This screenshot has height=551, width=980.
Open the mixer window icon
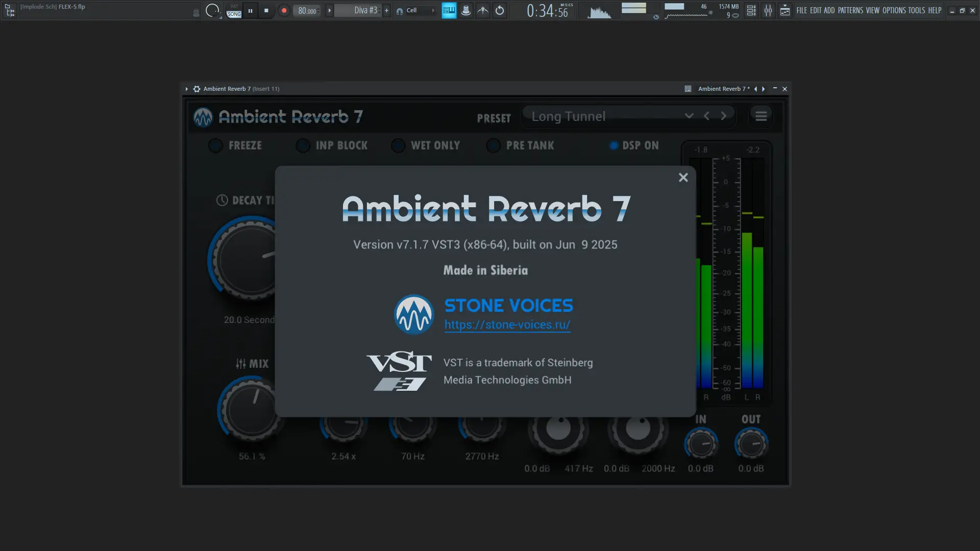coord(768,10)
